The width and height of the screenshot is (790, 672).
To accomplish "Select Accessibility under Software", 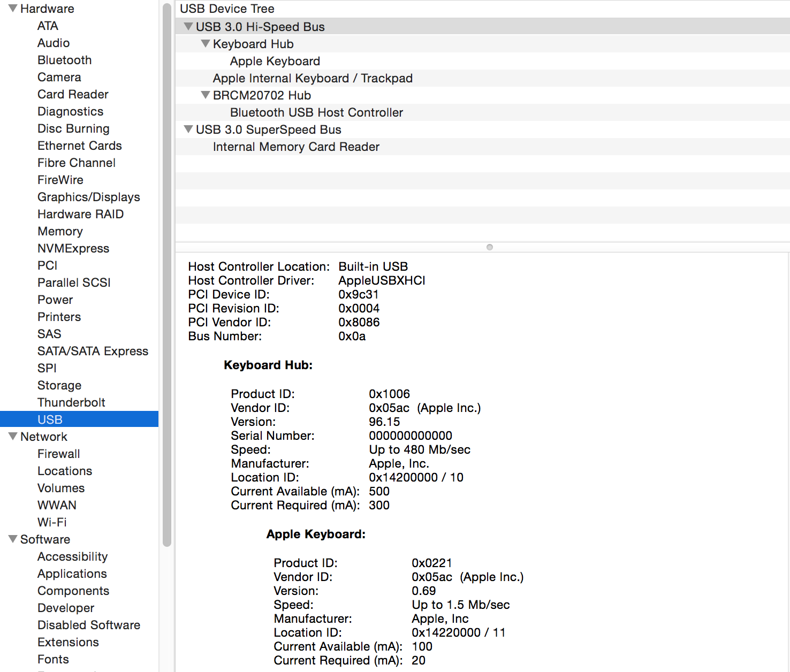I will 72,556.
